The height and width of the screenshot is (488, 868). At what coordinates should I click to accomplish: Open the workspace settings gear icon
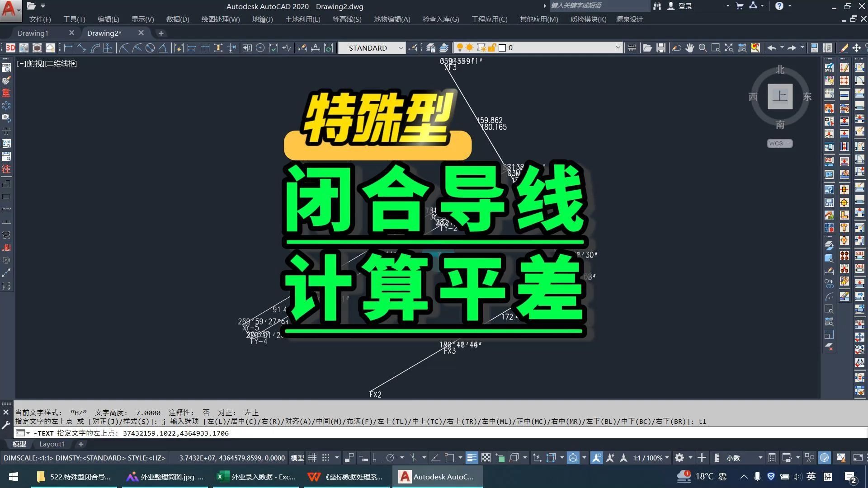coord(679,458)
